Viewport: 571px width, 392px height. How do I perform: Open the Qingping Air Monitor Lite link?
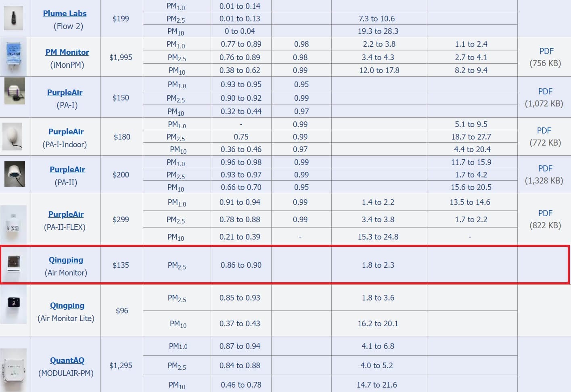pyautogui.click(x=67, y=305)
